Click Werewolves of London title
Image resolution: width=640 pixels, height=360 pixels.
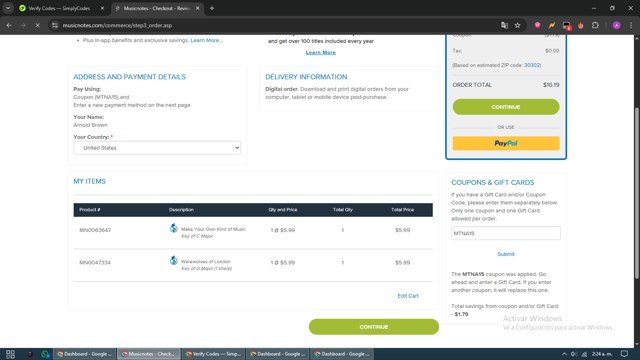[206, 262]
